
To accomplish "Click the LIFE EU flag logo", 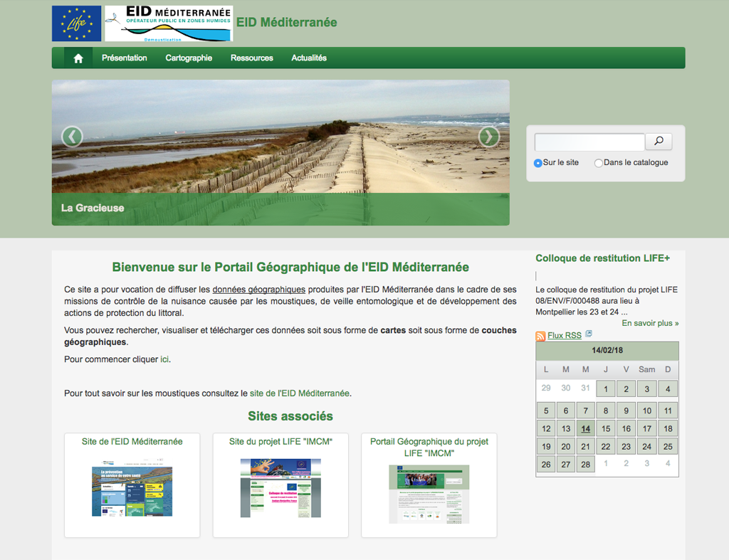I will 77,23.
